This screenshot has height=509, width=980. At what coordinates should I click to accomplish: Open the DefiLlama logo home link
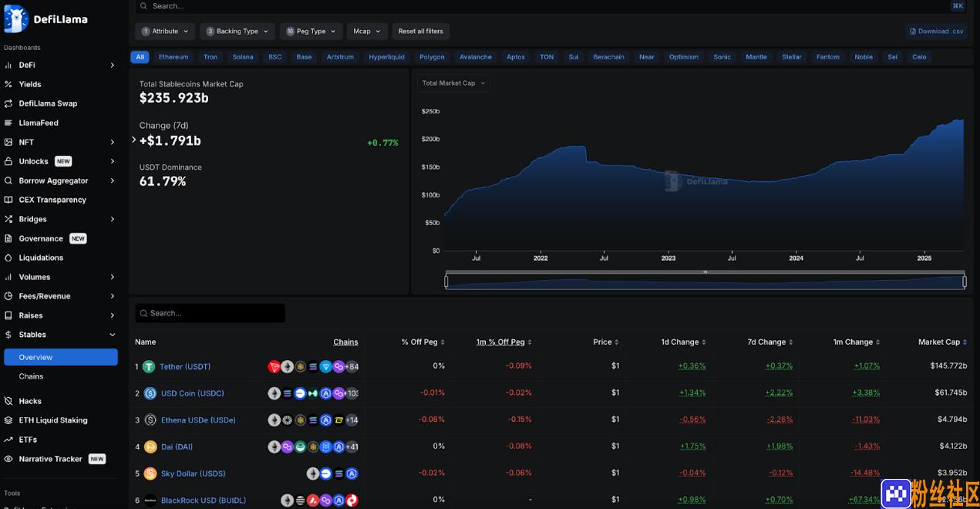(x=46, y=19)
